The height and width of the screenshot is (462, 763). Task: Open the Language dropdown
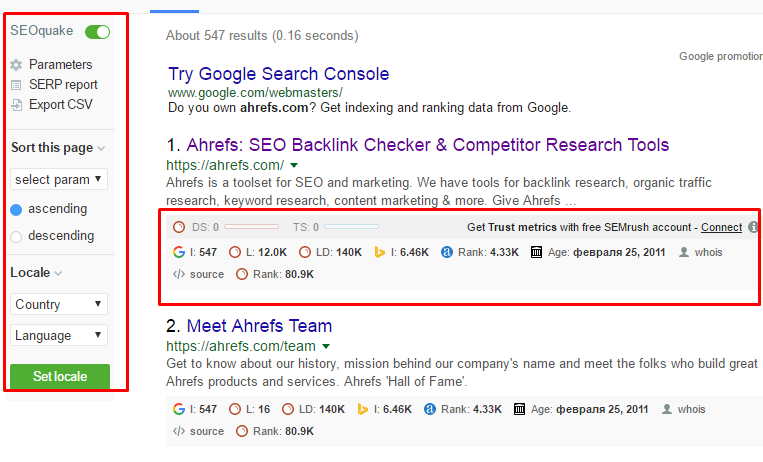[x=58, y=335]
